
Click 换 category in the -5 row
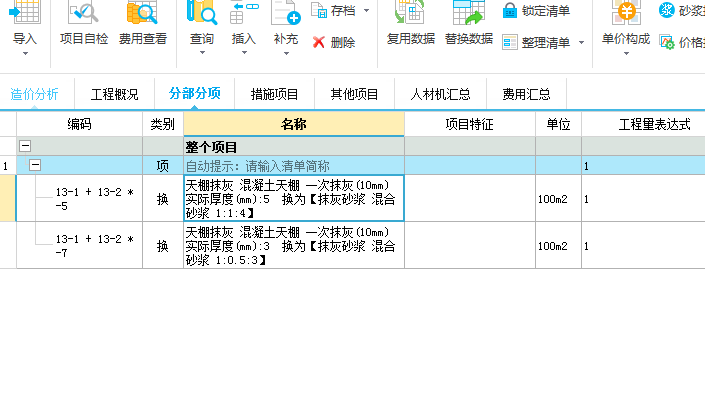[163, 199]
